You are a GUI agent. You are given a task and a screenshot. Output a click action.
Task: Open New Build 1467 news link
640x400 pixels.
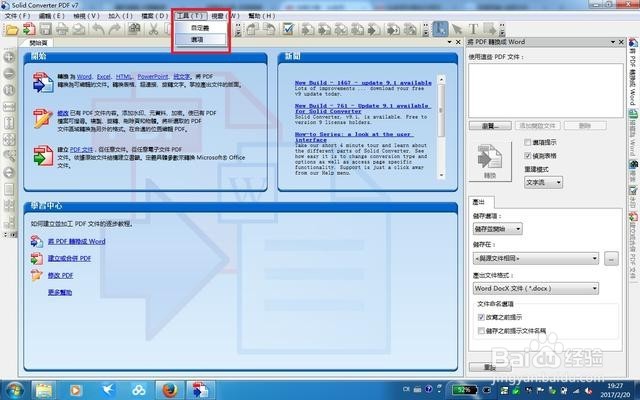tap(363, 83)
